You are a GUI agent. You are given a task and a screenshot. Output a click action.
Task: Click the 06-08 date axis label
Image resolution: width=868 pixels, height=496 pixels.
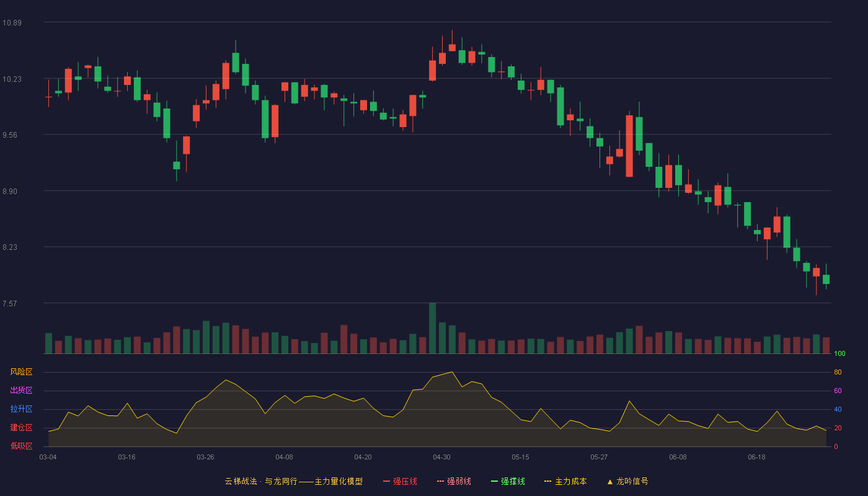tap(678, 457)
